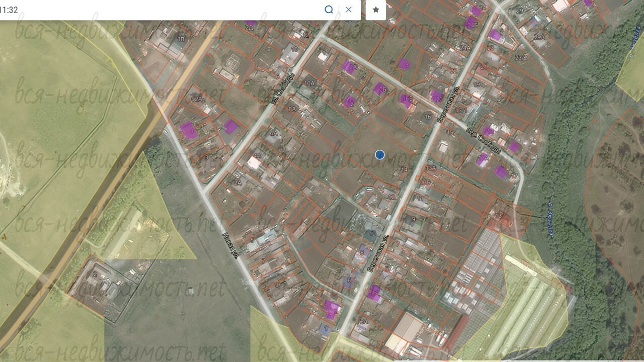Screen dimensions: 644x362
Task: Click the house labeled 10А
Action: click(x=309, y=83)
